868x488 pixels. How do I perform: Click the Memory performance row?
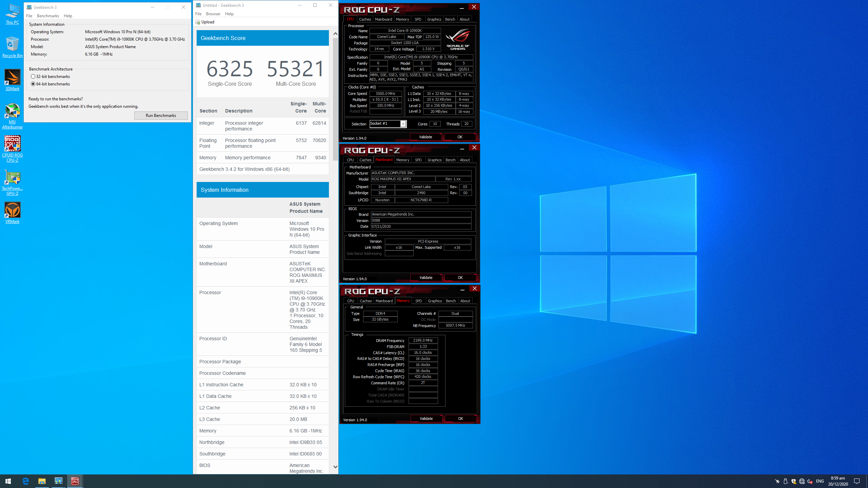coord(263,158)
